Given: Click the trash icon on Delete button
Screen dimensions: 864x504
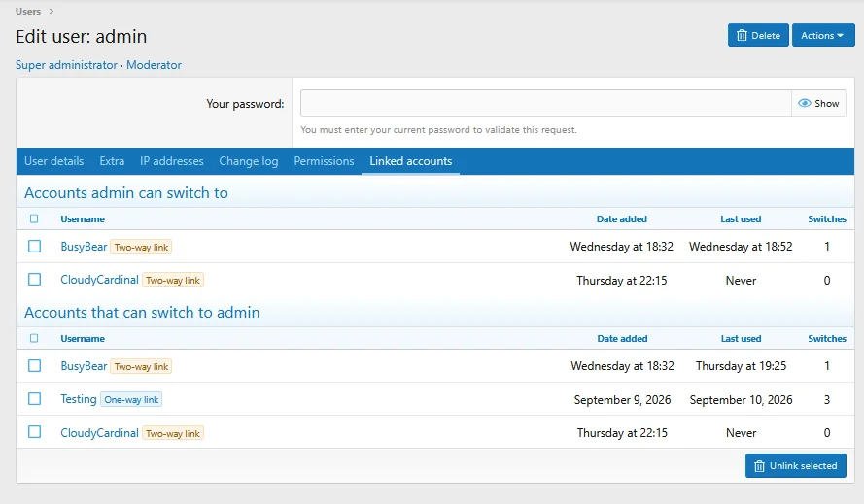Looking at the screenshot, I should click(742, 35).
